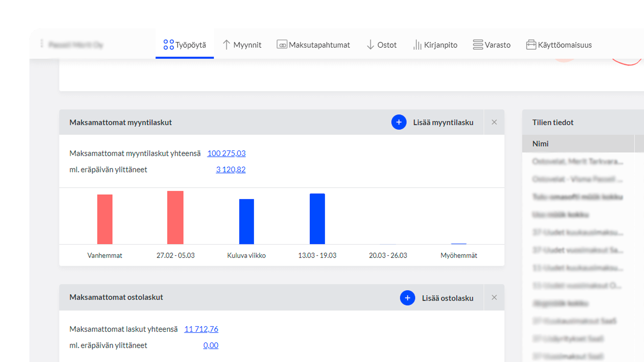Click the Nimi column header in Tilien tiedot

[578, 144]
